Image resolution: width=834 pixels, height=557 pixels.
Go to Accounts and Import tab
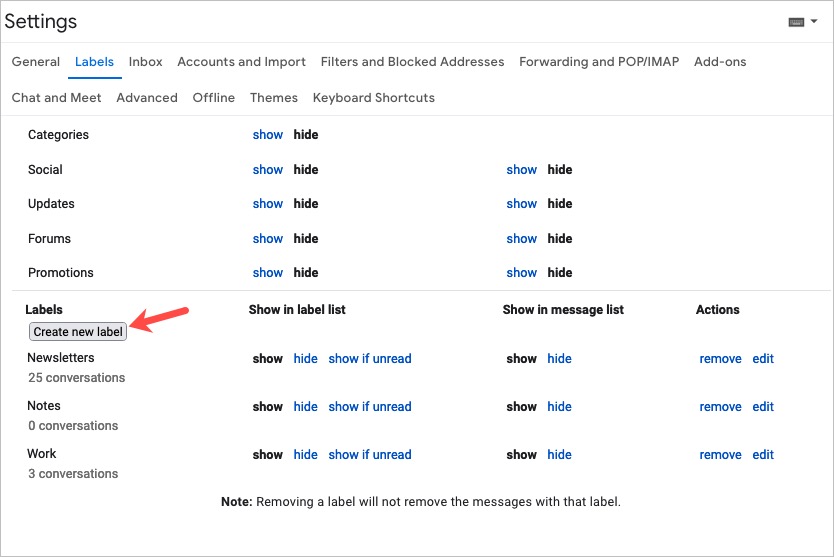pyautogui.click(x=241, y=62)
